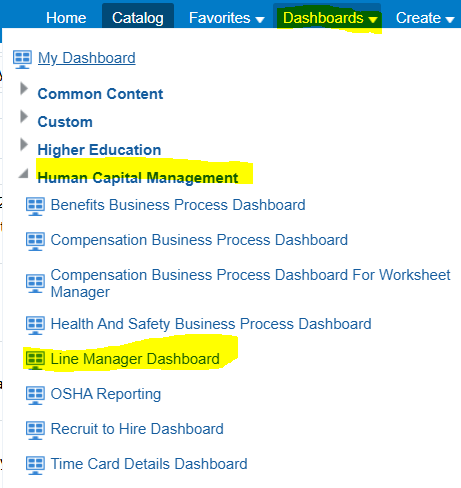Expand the Custom folder arrow
The image size is (461, 488).
tap(24, 117)
